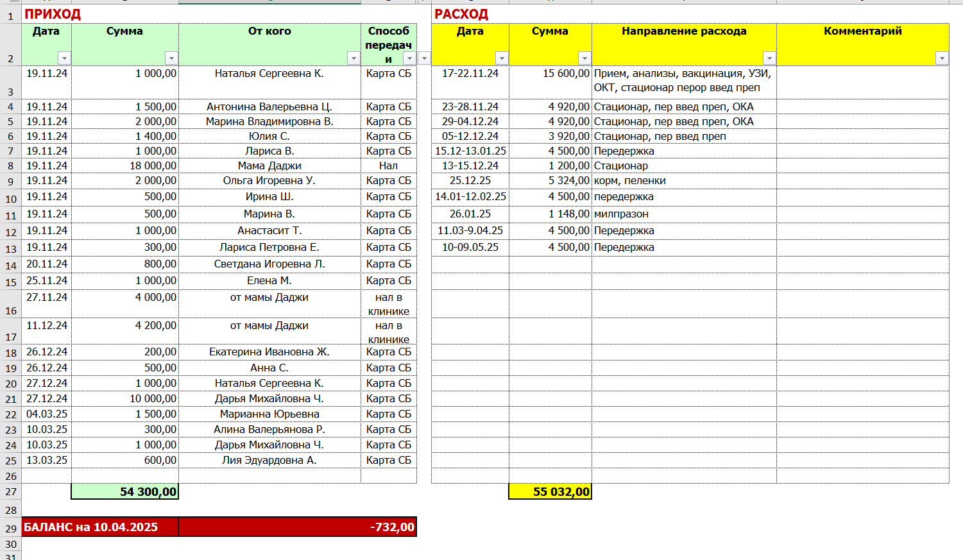The width and height of the screenshot is (963, 560).
Task: Click the Комментарий header cell
Action: point(863,44)
